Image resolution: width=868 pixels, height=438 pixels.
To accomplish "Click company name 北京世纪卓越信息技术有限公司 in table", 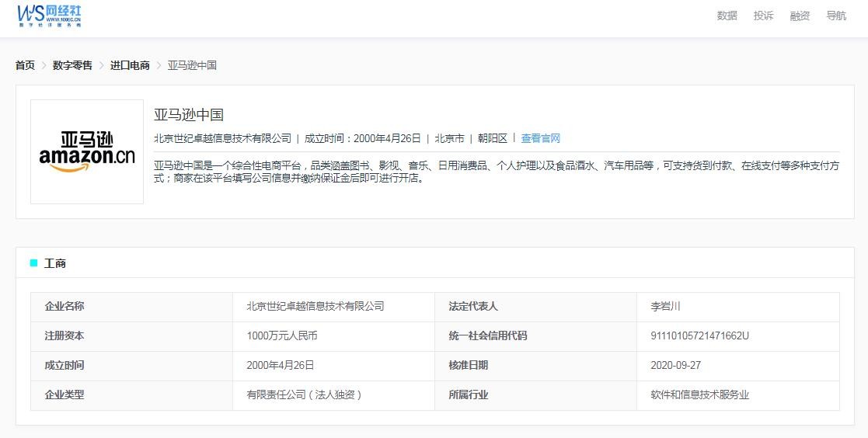I will click(315, 306).
